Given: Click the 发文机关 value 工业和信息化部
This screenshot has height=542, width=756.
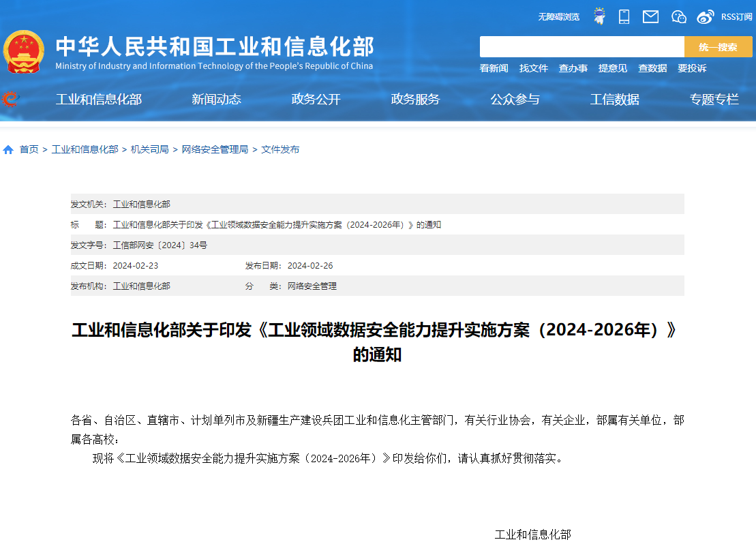Looking at the screenshot, I should pos(141,205).
